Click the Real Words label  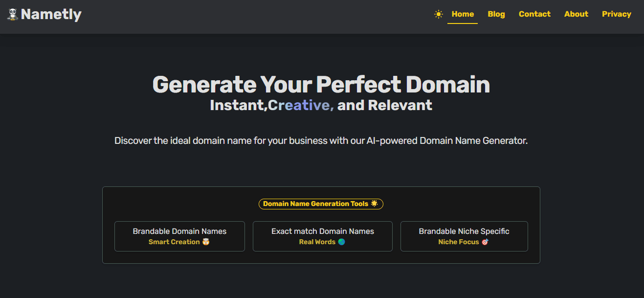pyautogui.click(x=317, y=242)
